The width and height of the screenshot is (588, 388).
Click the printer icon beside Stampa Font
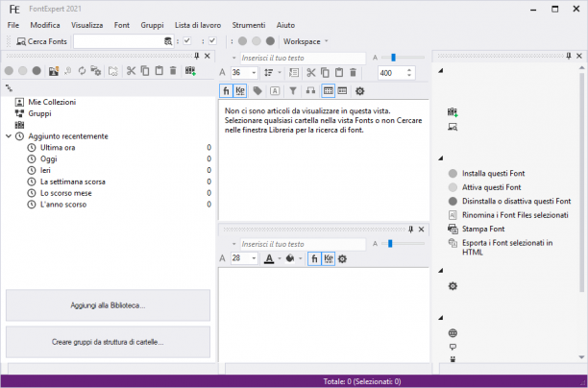pyautogui.click(x=453, y=229)
